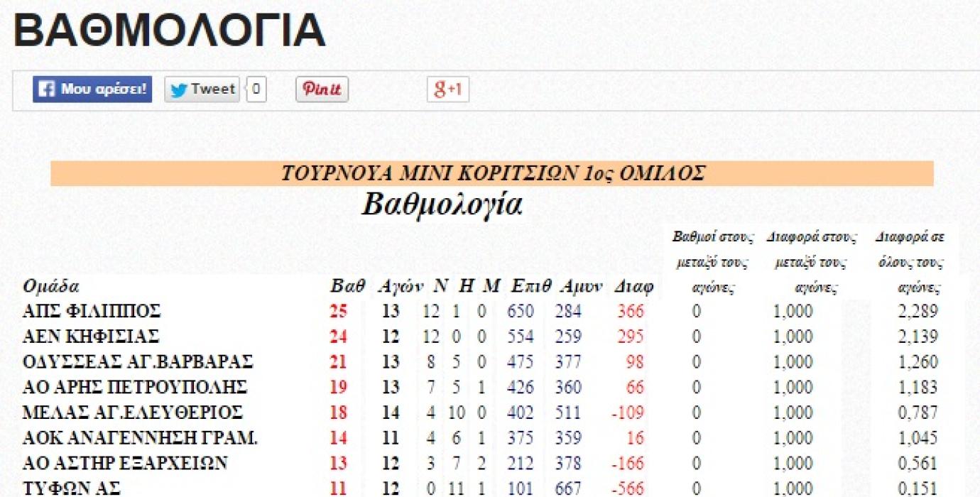Select the ΑΟ ΑΡΗΣ ΠΕΤΡΟΥΠΟΛΗΣ team name

(x=134, y=388)
